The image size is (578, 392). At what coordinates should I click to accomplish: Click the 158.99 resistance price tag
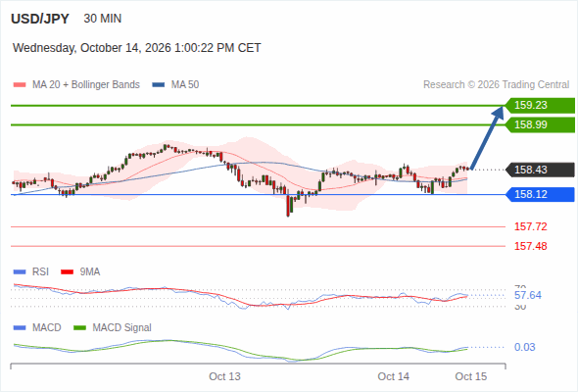click(540, 124)
